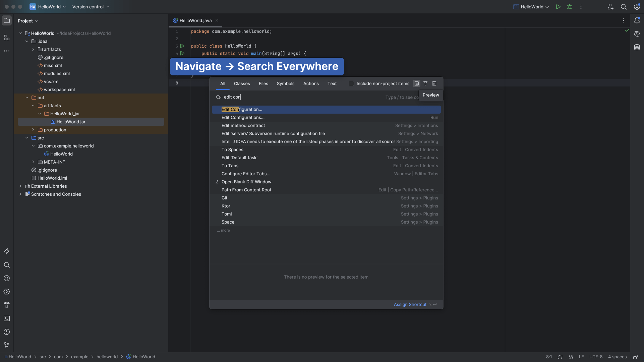Image resolution: width=644 pixels, height=362 pixels.
Task: Expand the External Libraries node
Action: click(20, 186)
